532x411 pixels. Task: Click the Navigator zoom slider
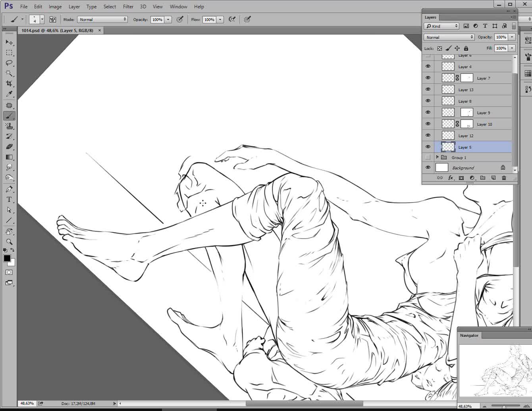[x=504, y=407]
